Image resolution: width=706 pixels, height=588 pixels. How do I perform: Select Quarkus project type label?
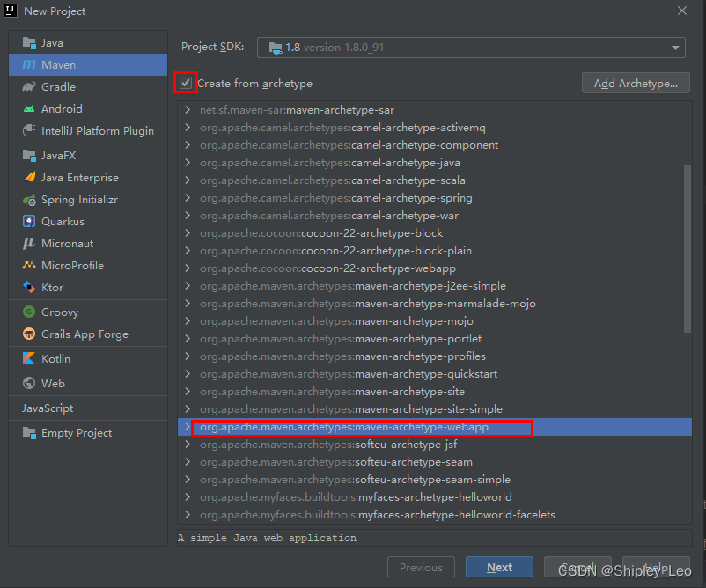click(x=63, y=222)
